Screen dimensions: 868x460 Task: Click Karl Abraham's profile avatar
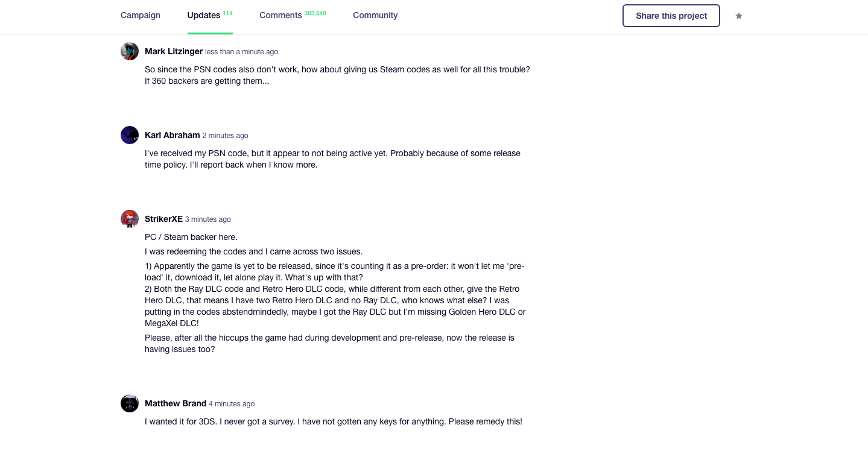click(130, 135)
